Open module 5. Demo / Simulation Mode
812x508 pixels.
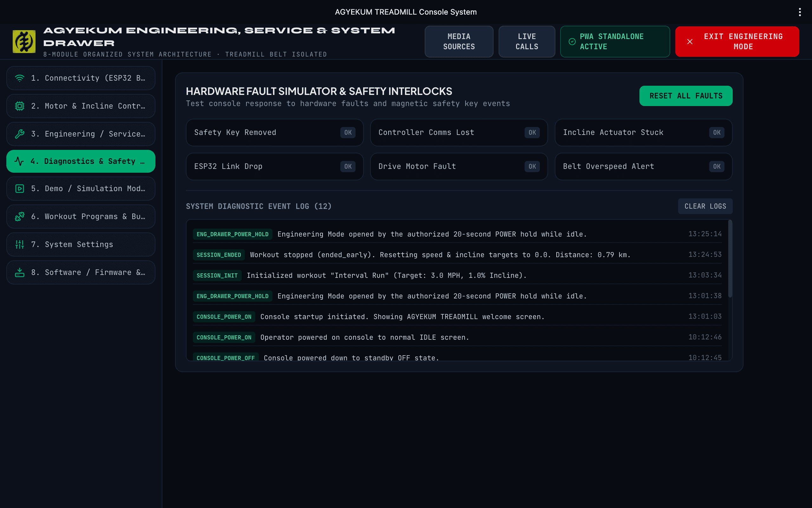click(x=81, y=189)
